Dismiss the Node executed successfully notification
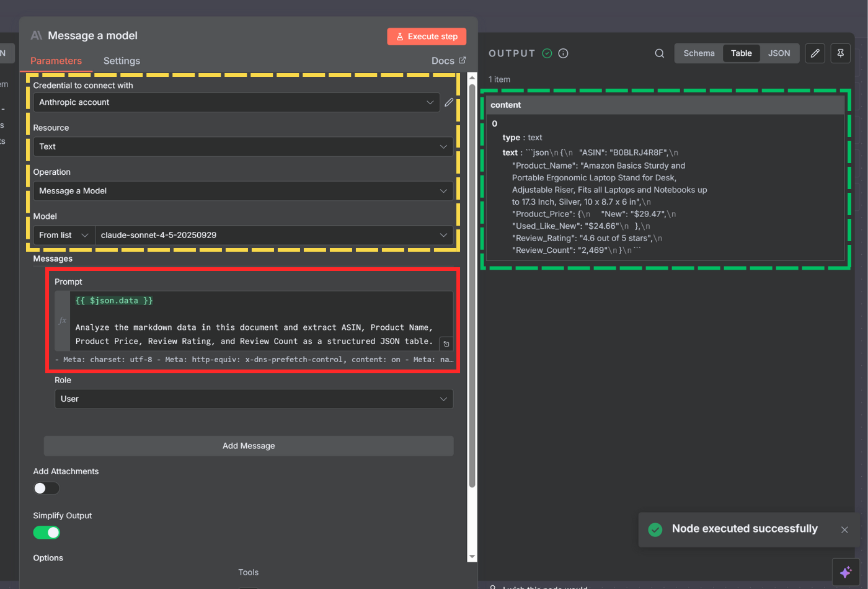 pos(844,529)
